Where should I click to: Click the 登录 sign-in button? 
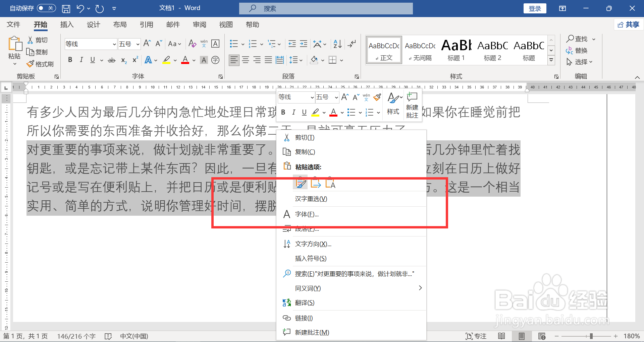tap(535, 8)
